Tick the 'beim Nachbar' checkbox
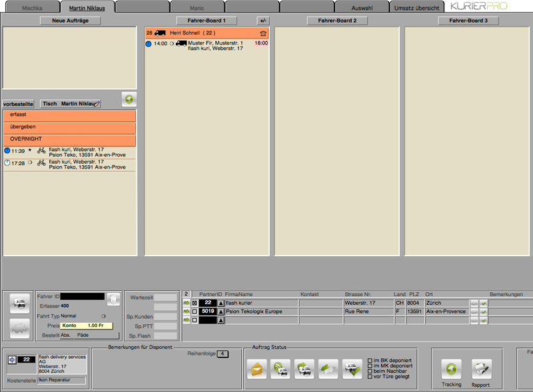The width and height of the screenshot is (533, 392). (370, 371)
